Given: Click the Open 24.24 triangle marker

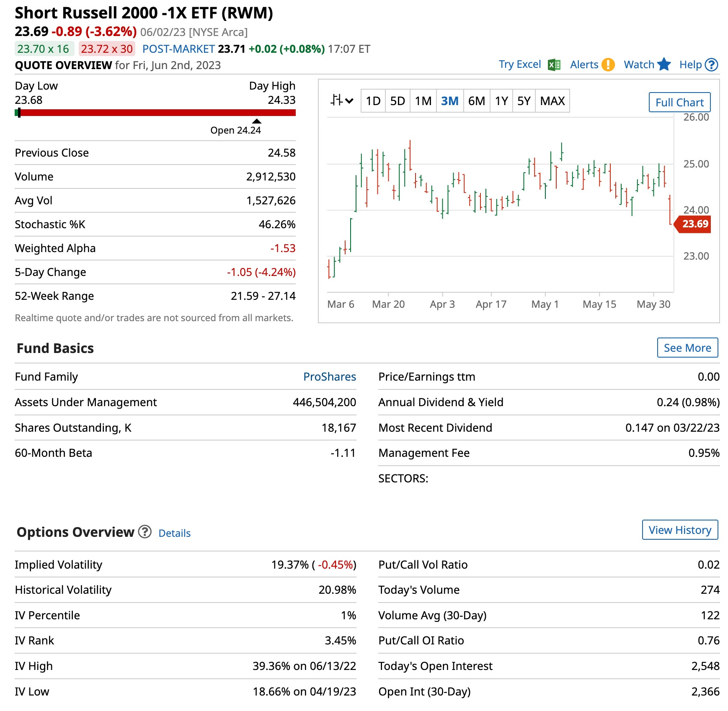Looking at the screenshot, I should click(x=257, y=121).
